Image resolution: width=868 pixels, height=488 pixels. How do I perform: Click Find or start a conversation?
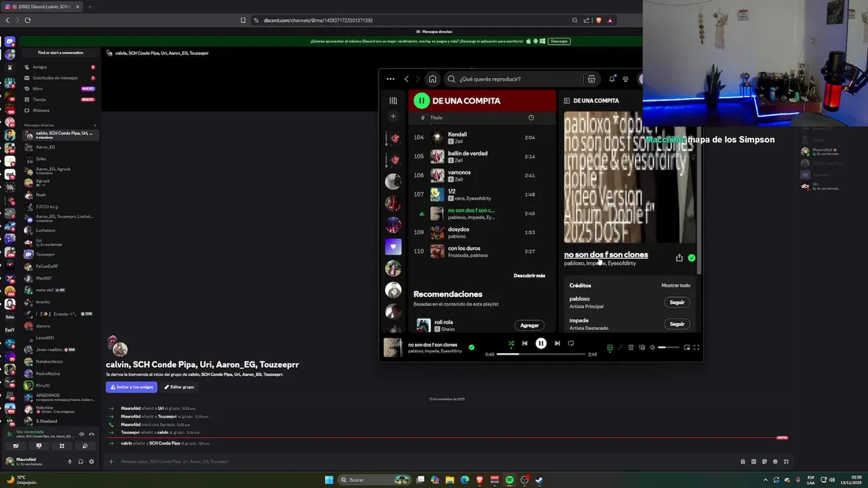click(60, 53)
